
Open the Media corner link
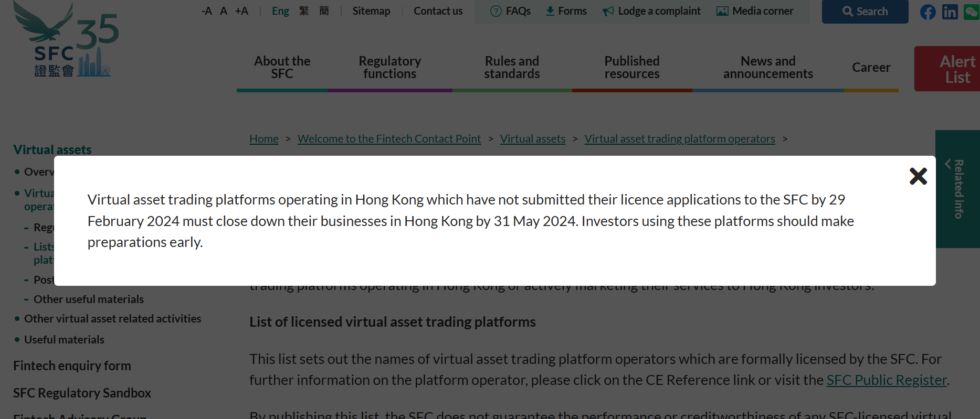click(x=755, y=11)
